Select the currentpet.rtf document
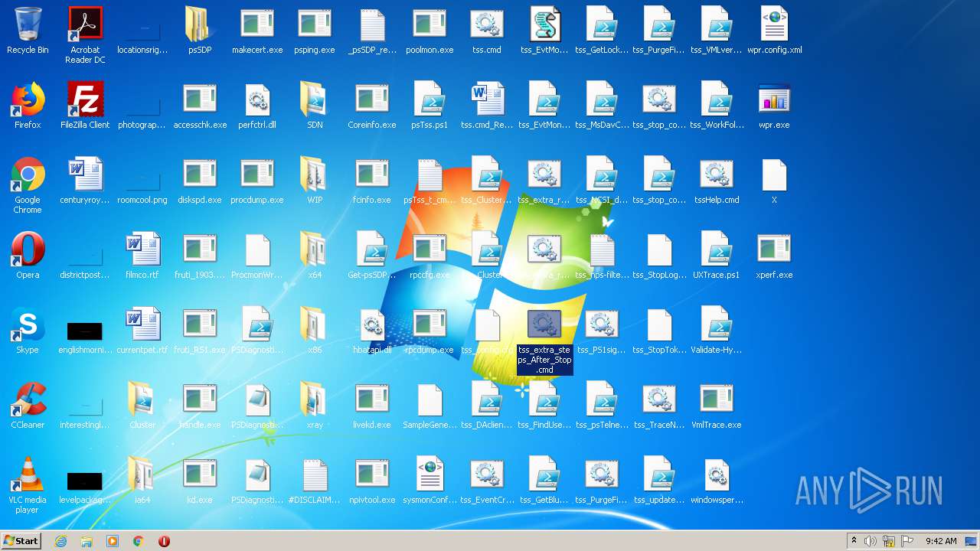Image resolution: width=980 pixels, height=551 pixels. point(142,331)
